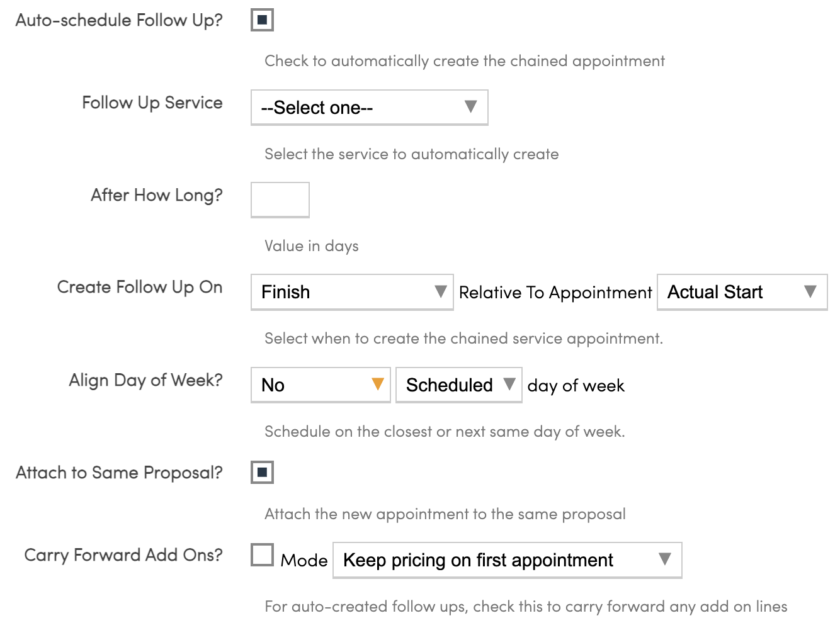Click the Mode label next to checkbox
This screenshot has width=840, height=623.
point(304,560)
